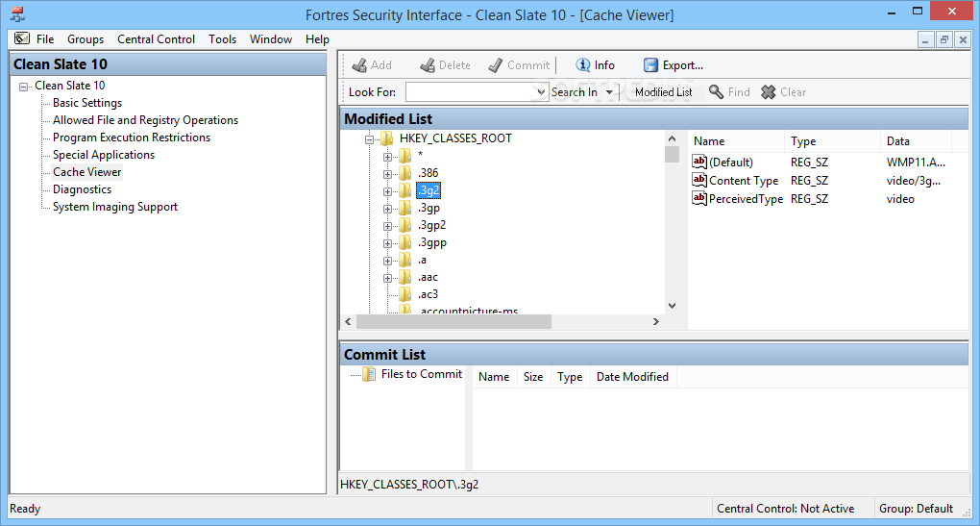Click the Commit checkmark icon
The height and width of the screenshot is (526, 980).
tap(496, 65)
